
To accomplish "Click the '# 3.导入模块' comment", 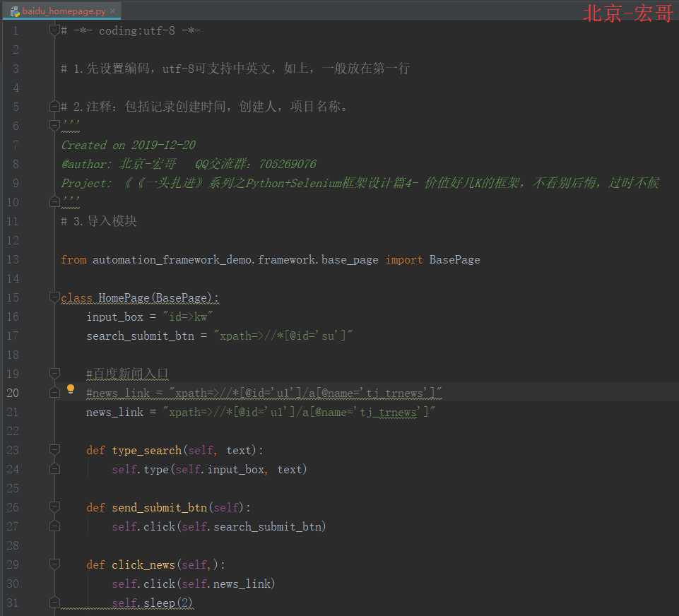I will click(x=99, y=221).
